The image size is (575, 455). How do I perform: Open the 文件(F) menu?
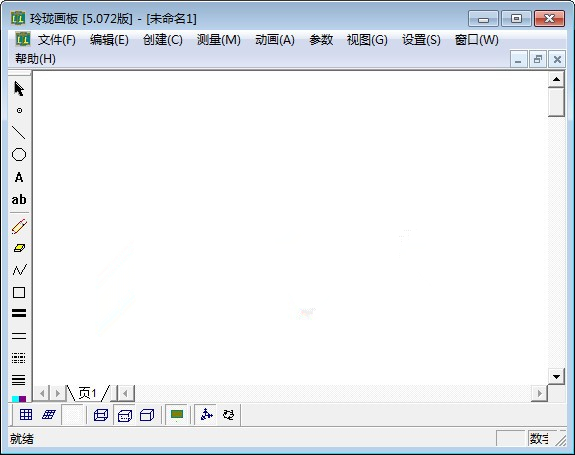point(57,40)
